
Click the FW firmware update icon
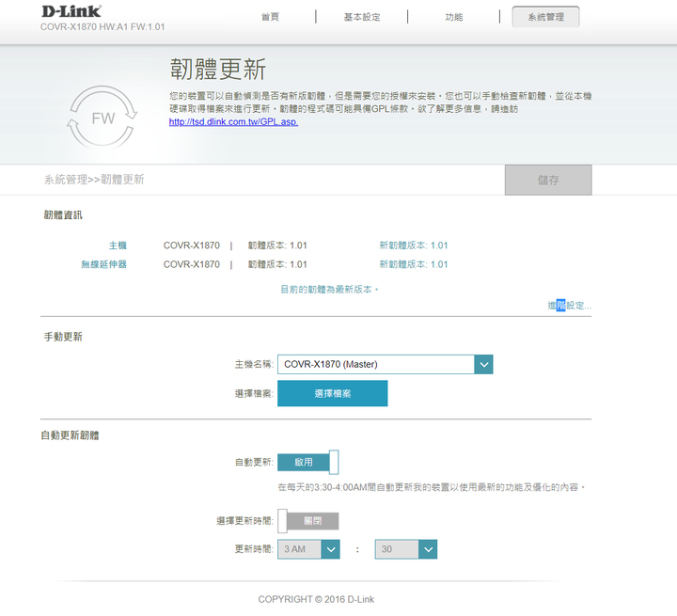point(102,118)
